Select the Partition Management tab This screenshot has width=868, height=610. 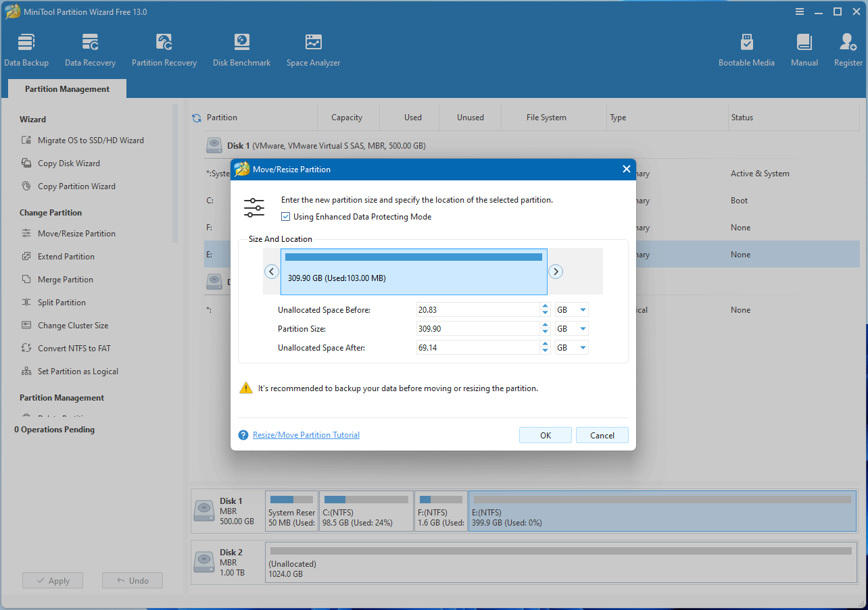pyautogui.click(x=67, y=89)
